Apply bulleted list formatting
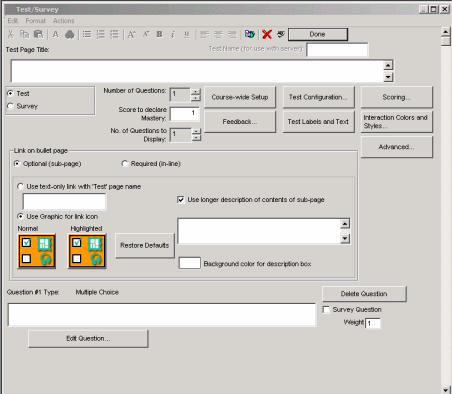The width and height of the screenshot is (452, 394). point(87,34)
